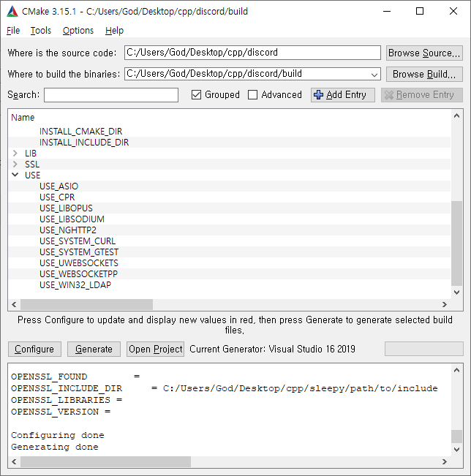Select INSTALL_CMAKE_DIR entry
The image size is (471, 476).
80,132
